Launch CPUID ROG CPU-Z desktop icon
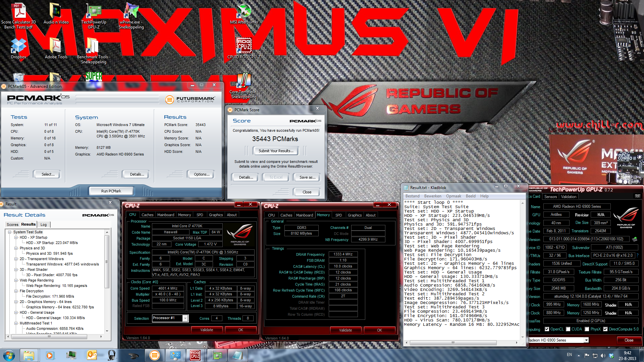 (244, 49)
